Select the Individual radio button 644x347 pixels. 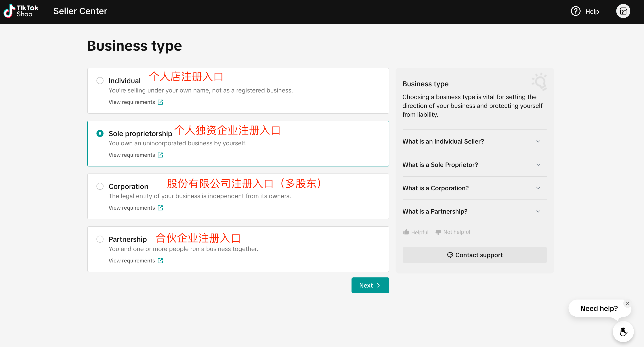[x=100, y=81]
